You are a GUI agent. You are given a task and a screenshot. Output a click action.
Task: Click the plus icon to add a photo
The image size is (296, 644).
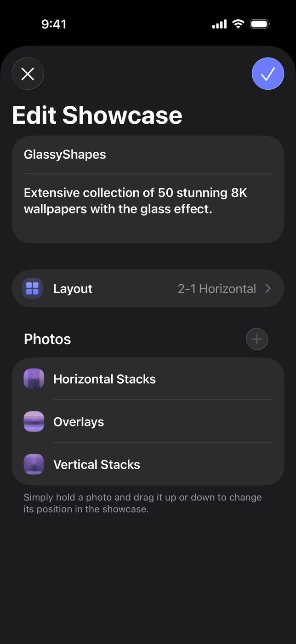pyautogui.click(x=256, y=339)
